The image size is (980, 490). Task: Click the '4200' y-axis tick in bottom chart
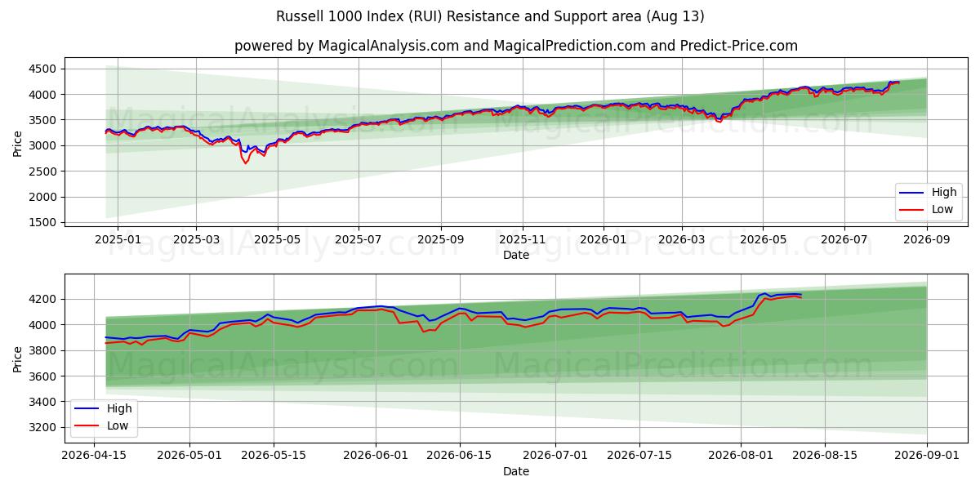(x=42, y=299)
